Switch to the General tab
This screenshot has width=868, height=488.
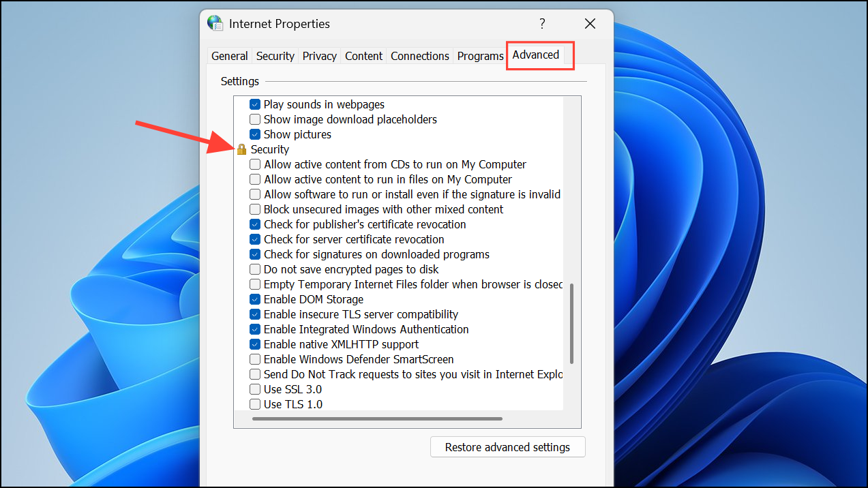[x=230, y=56]
